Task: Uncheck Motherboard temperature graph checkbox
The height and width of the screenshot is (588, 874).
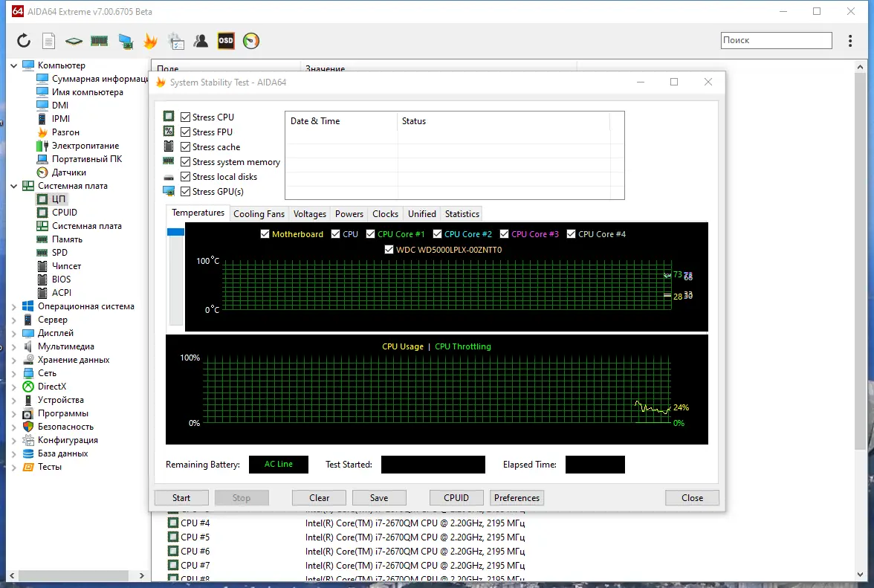Action: click(x=265, y=234)
